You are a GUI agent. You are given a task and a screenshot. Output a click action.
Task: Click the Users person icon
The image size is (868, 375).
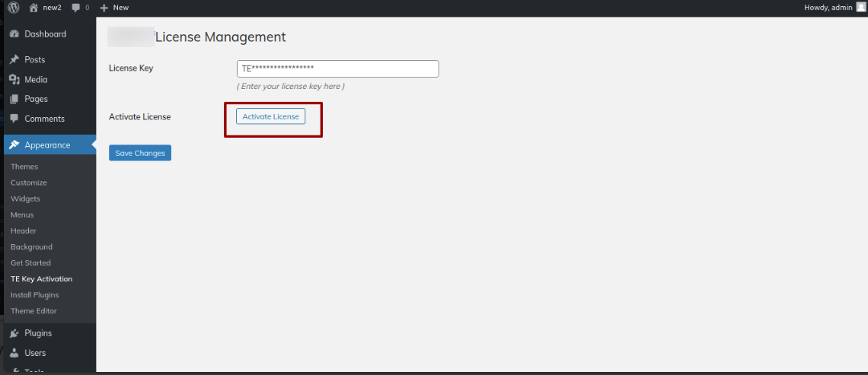[14, 353]
